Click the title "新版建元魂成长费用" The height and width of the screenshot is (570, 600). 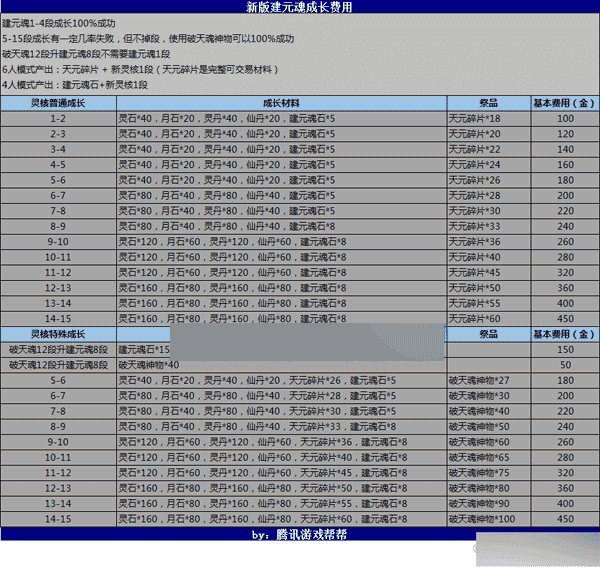pos(299,7)
